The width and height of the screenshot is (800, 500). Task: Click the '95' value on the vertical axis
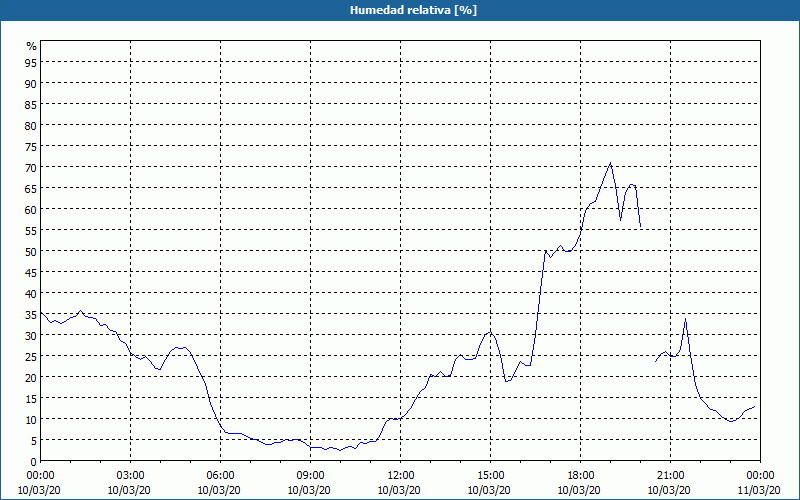pos(31,62)
